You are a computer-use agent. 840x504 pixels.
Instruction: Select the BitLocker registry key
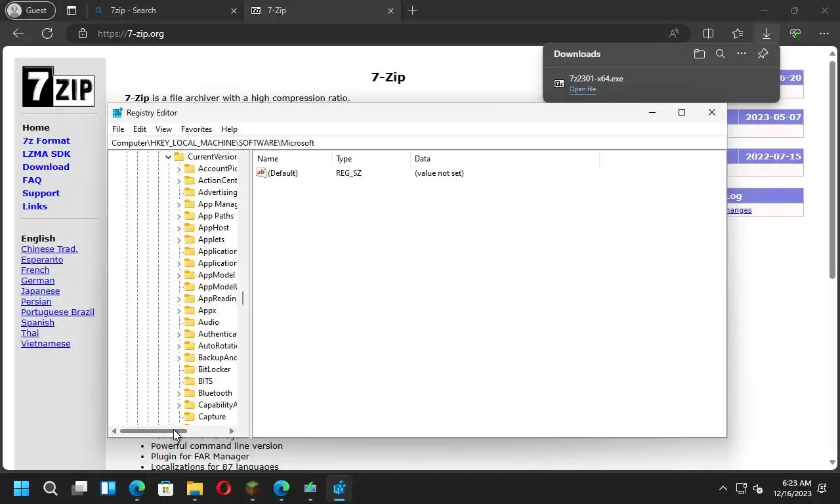(x=214, y=369)
